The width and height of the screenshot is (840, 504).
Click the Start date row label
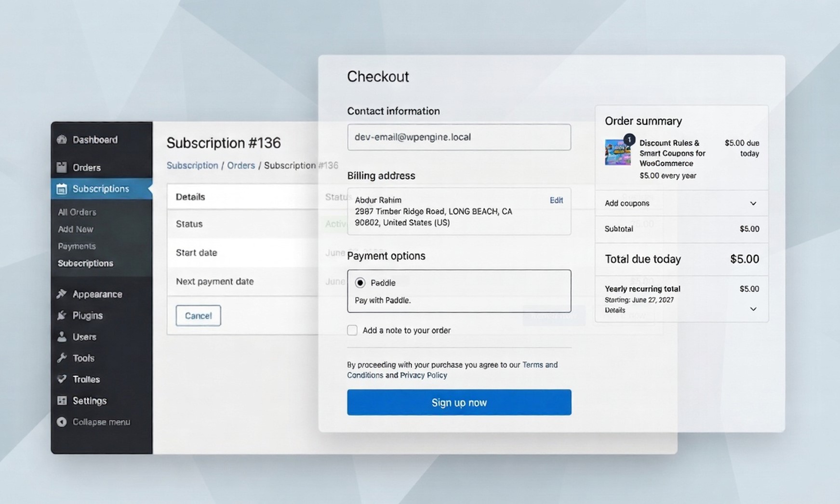(x=196, y=252)
